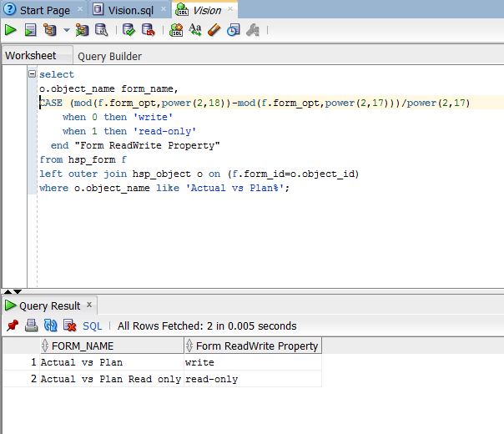Click the down arrow on the pane splitter
The image size is (504, 434).
click(18, 291)
